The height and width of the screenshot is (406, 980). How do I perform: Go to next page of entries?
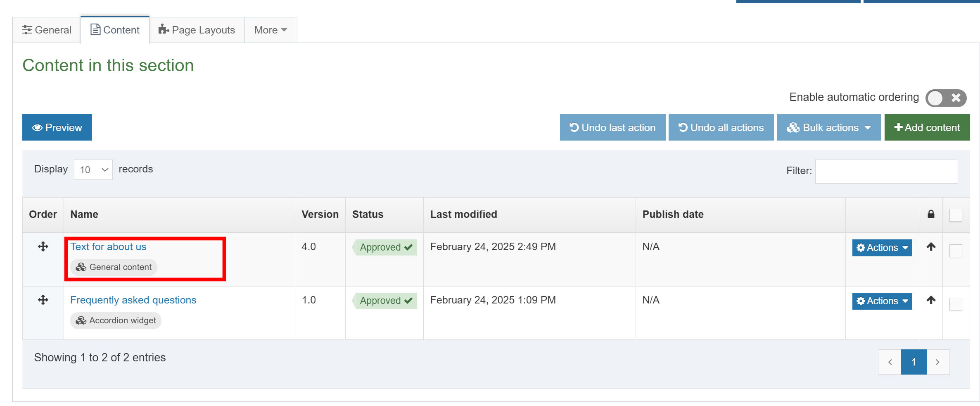point(937,362)
